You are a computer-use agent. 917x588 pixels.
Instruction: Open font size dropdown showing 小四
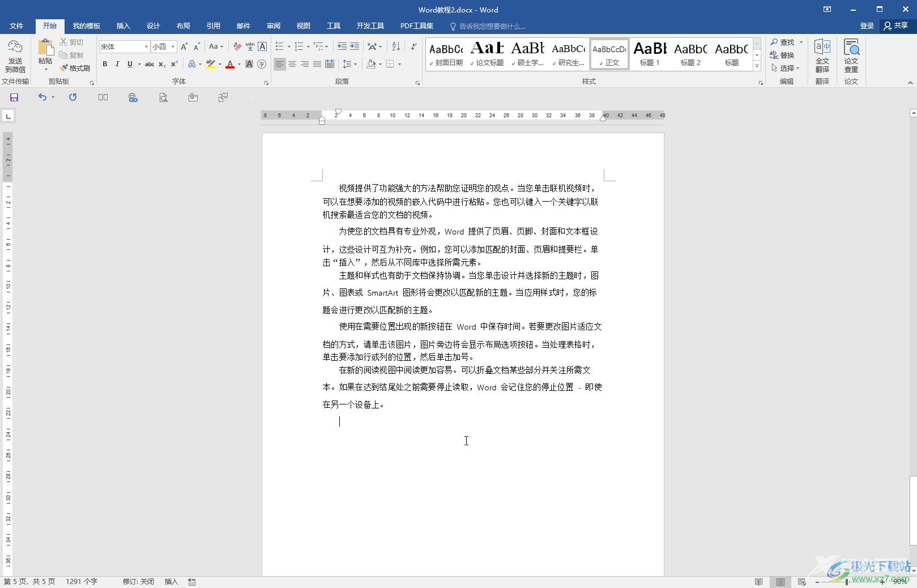pos(173,47)
